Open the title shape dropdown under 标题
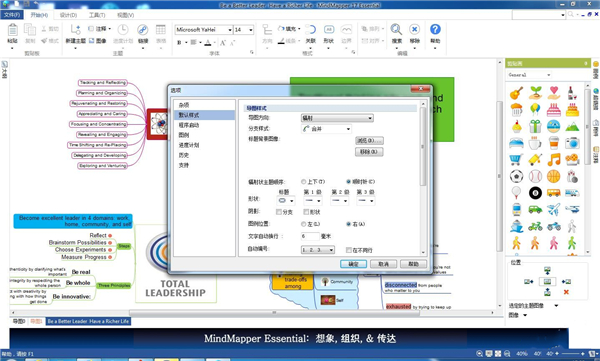This screenshot has height=361, width=600. 285,201
